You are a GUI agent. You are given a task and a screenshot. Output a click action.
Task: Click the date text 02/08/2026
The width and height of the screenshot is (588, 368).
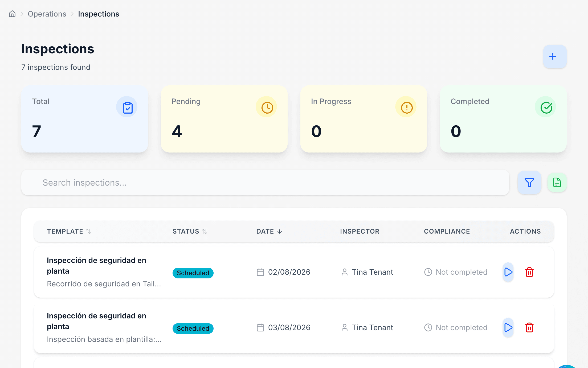click(289, 272)
